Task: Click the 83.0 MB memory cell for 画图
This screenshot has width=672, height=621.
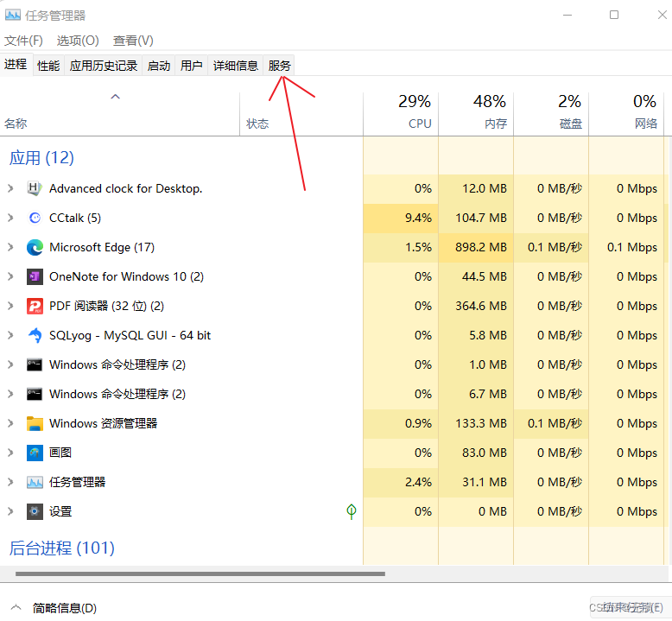Action: pos(476,453)
